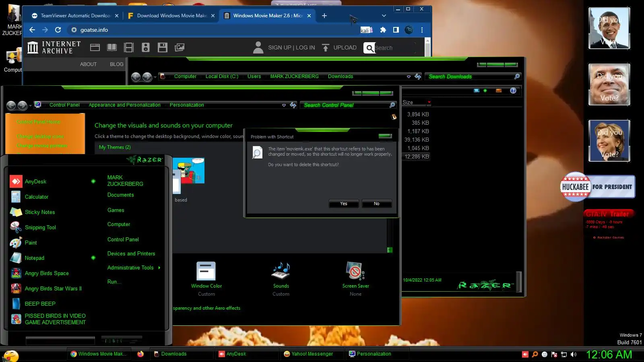This screenshot has width=644, height=362.
Task: Open Action Center flag in system tray
Action: (554, 354)
